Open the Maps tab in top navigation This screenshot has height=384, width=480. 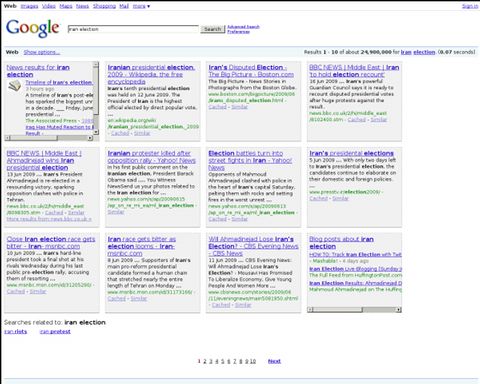pyautogui.click(x=66, y=6)
